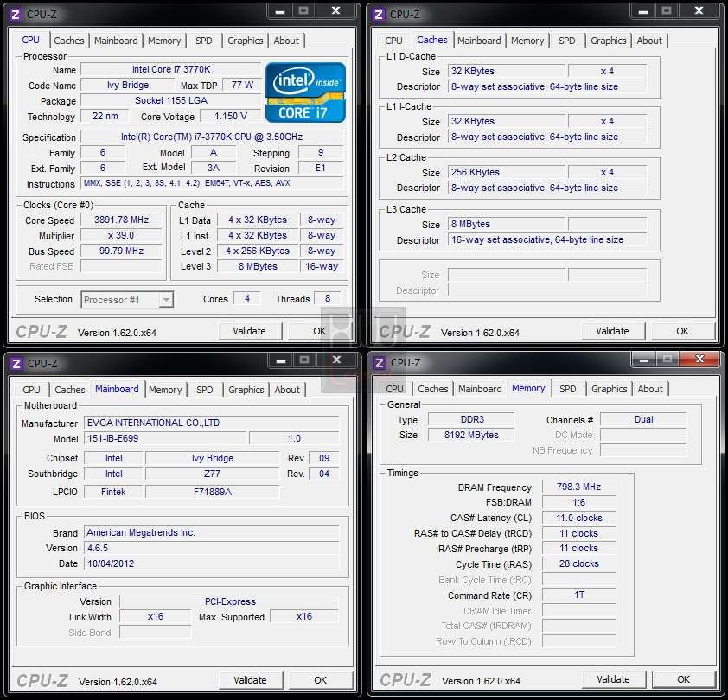Click the CPU-Z app icon in the Caches window title bar
The width and height of the screenshot is (728, 700).
tap(379, 15)
